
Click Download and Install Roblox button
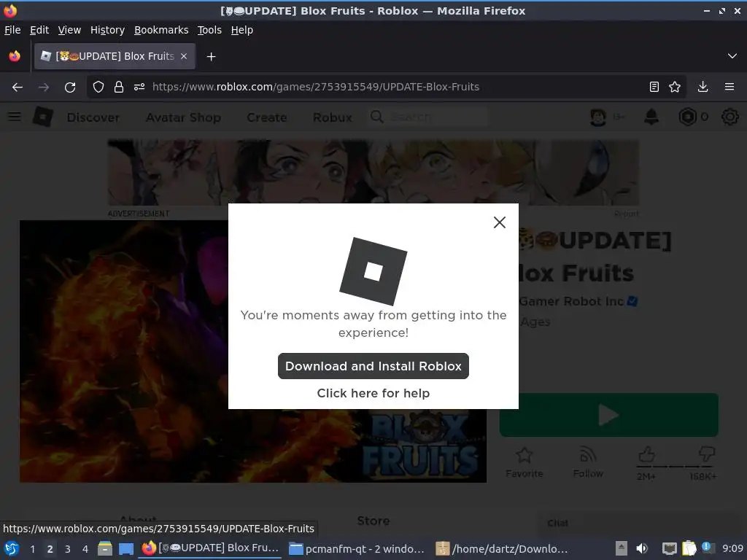373,366
